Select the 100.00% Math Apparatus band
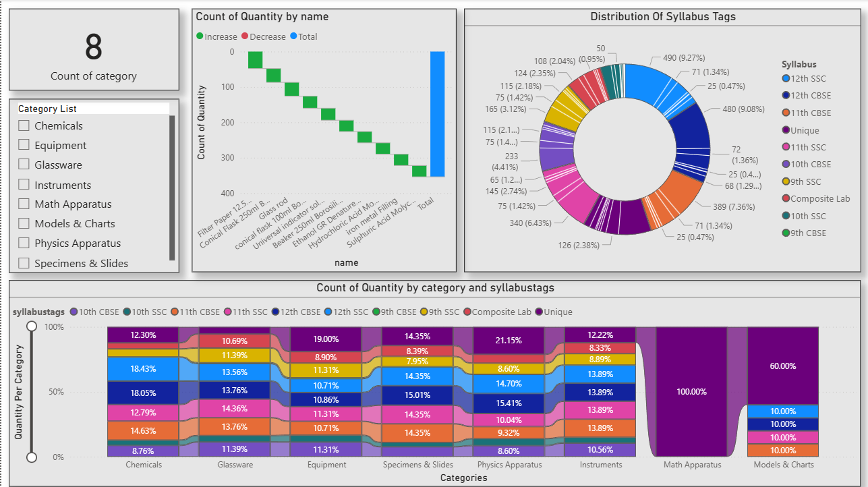Screen dimensions: 868x487 click(691, 391)
